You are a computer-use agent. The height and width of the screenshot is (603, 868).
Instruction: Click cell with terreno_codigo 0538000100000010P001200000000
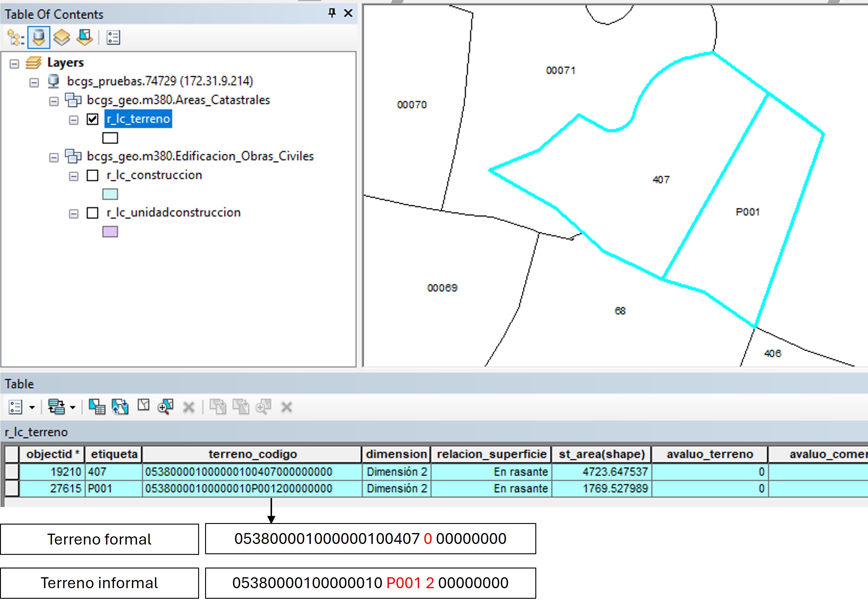[x=252, y=488]
